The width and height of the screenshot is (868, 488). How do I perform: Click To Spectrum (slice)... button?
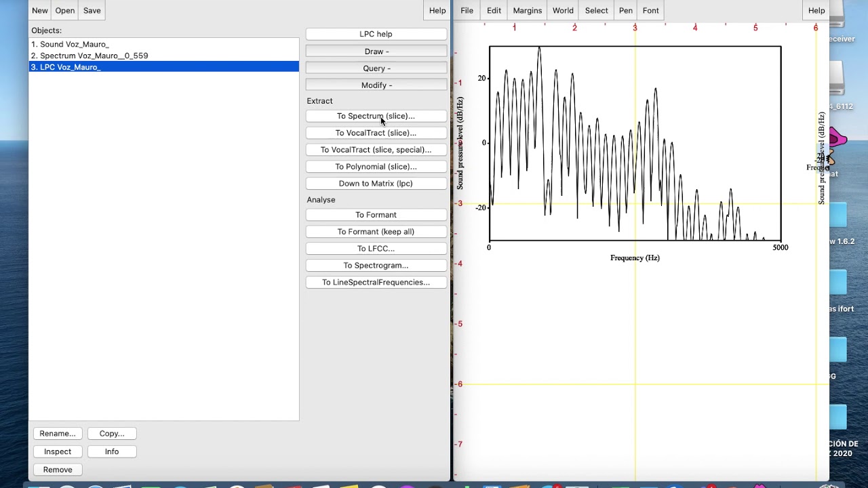[x=376, y=116]
